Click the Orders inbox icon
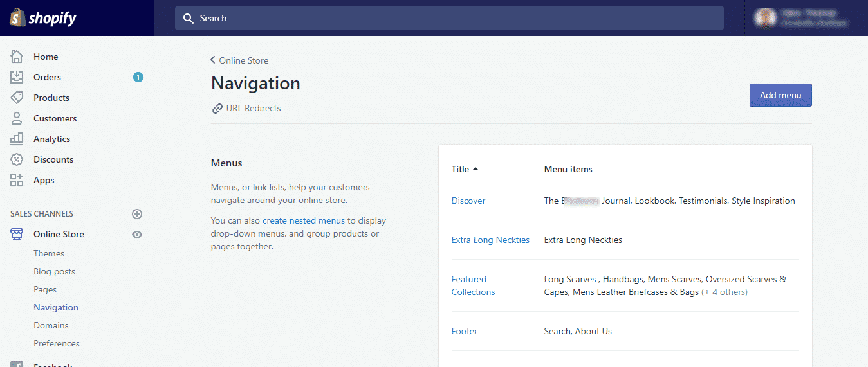 pos(17,77)
